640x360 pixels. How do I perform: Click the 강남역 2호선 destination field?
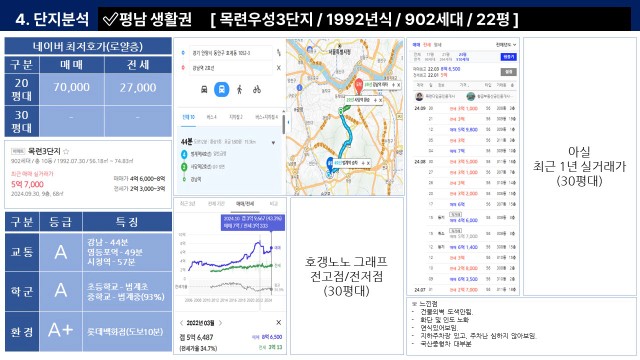(231, 68)
